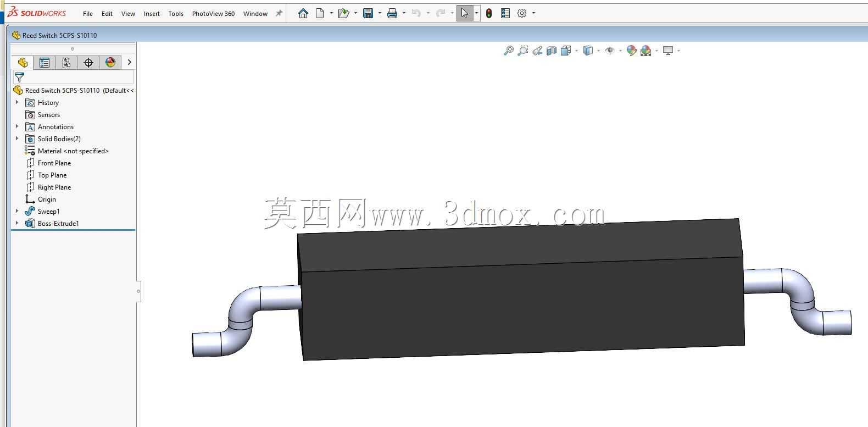Image resolution: width=868 pixels, height=427 pixels.
Task: Open Display Style dropdown arrow
Action: [x=598, y=51]
